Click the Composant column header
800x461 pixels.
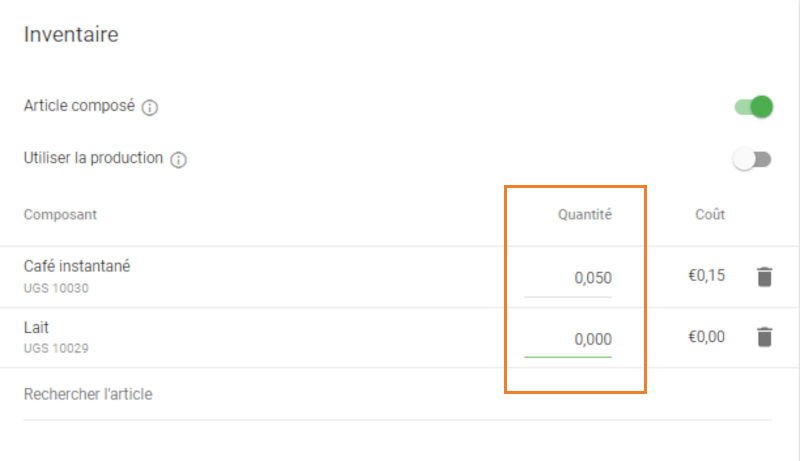60,214
